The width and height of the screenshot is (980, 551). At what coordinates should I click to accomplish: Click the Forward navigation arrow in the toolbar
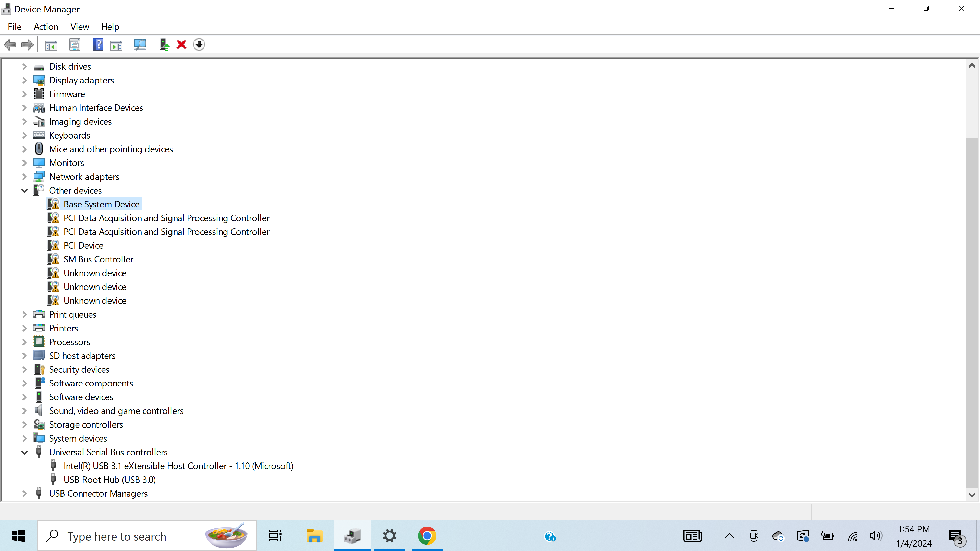tap(27, 44)
